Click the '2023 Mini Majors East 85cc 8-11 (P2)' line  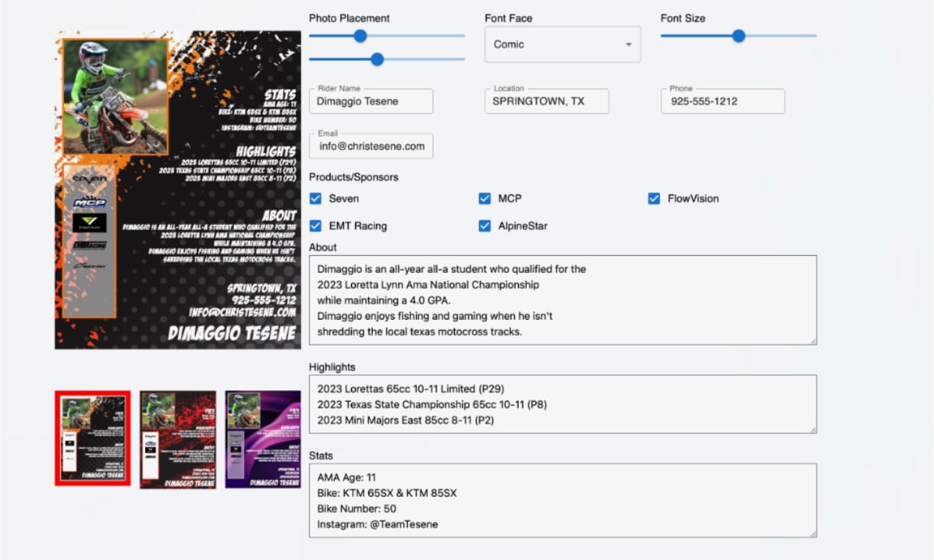[405, 420]
